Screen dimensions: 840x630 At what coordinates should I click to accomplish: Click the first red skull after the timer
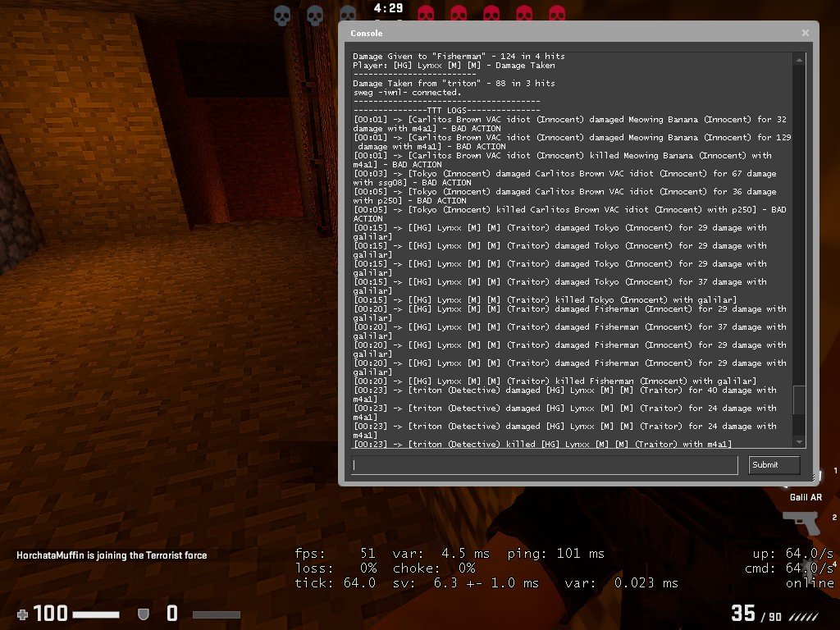click(x=426, y=14)
